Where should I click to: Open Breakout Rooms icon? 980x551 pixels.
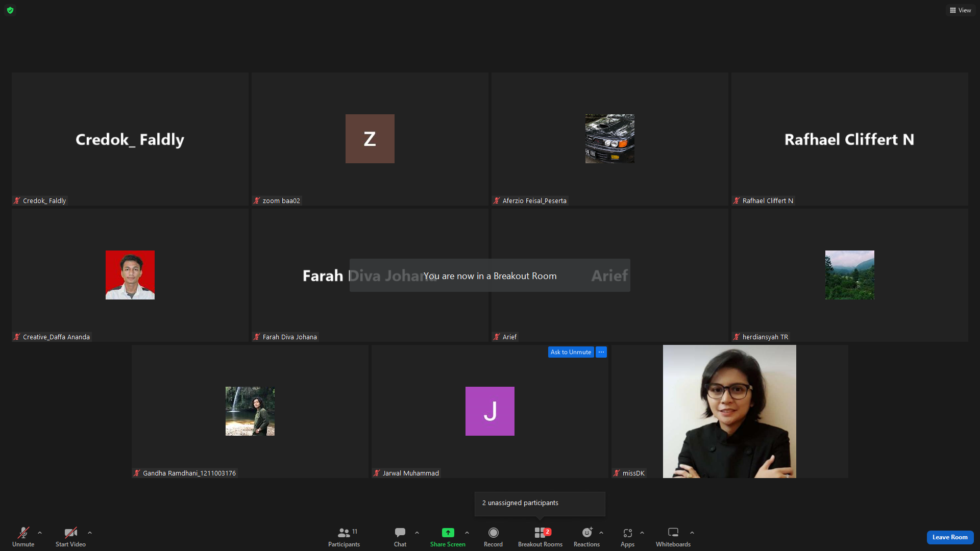tap(540, 533)
